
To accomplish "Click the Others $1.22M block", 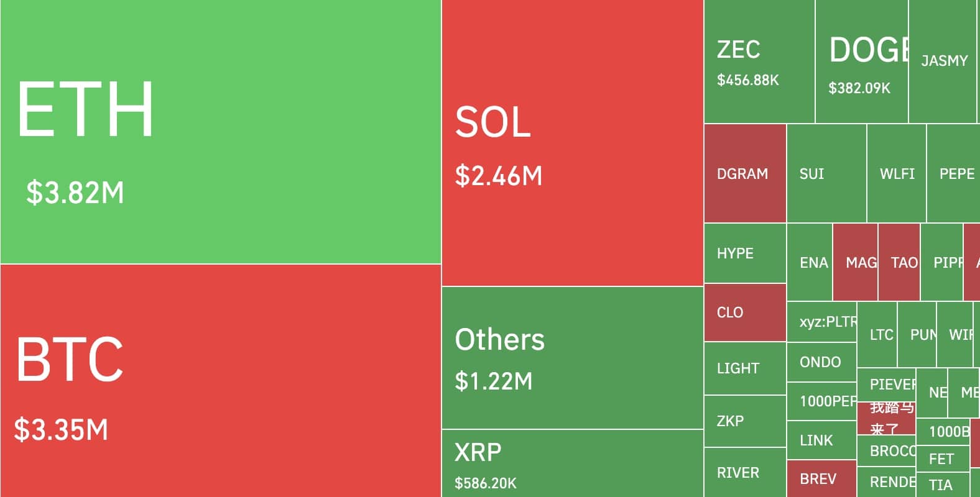I will [x=572, y=358].
